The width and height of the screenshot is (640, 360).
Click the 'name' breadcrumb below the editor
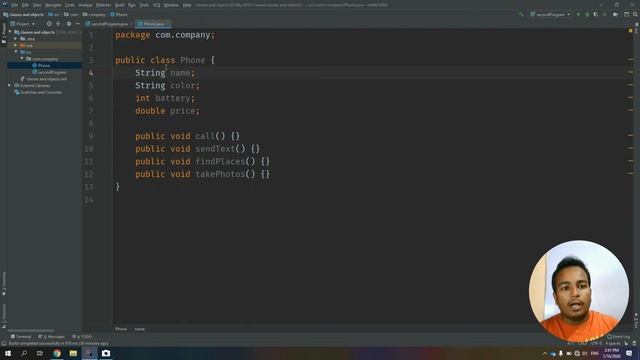140,329
